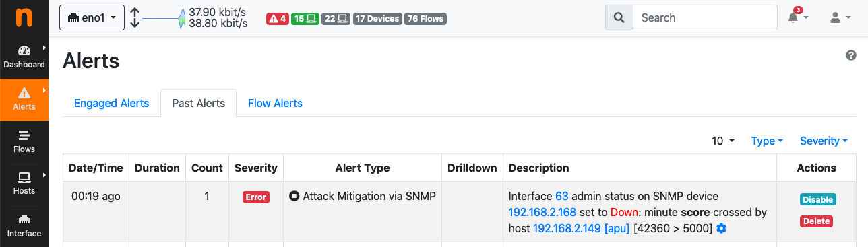Open the Alerts sidebar item

pos(24,100)
